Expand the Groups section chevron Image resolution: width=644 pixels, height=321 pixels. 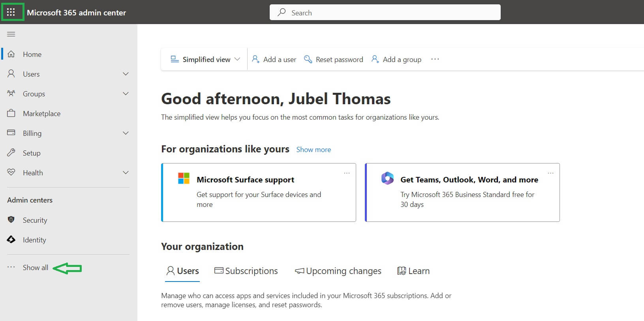point(126,94)
